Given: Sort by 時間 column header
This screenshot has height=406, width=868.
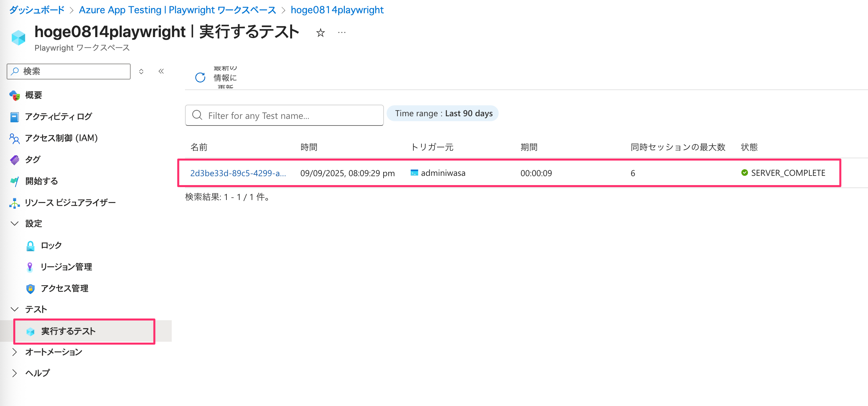Looking at the screenshot, I should click(x=309, y=147).
